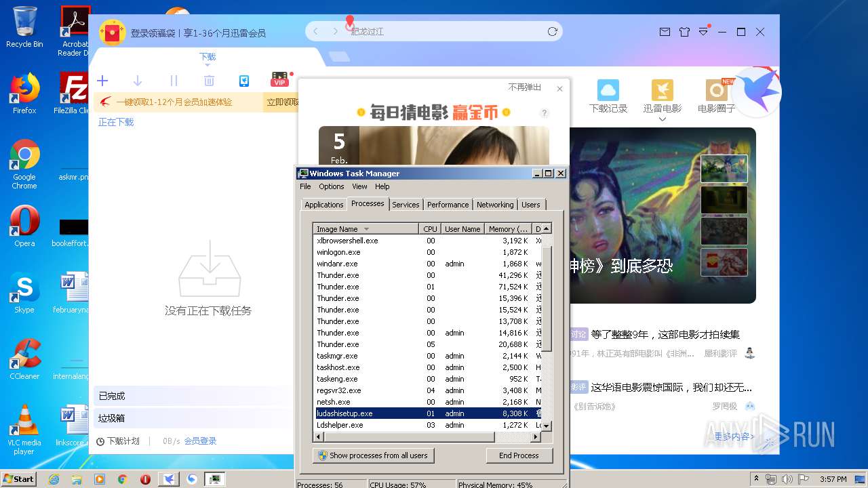Sort by the Memory column header
The image size is (868, 488).
coord(508,229)
